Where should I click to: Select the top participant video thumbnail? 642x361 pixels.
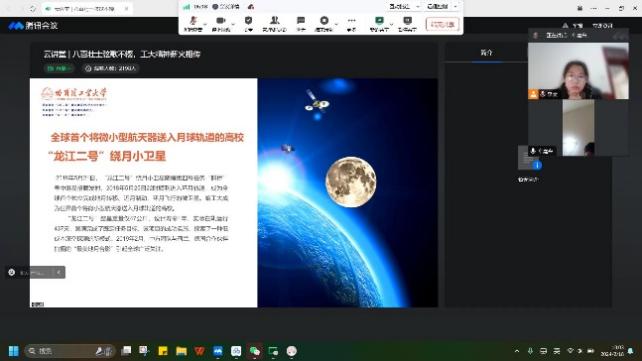[x=578, y=71]
